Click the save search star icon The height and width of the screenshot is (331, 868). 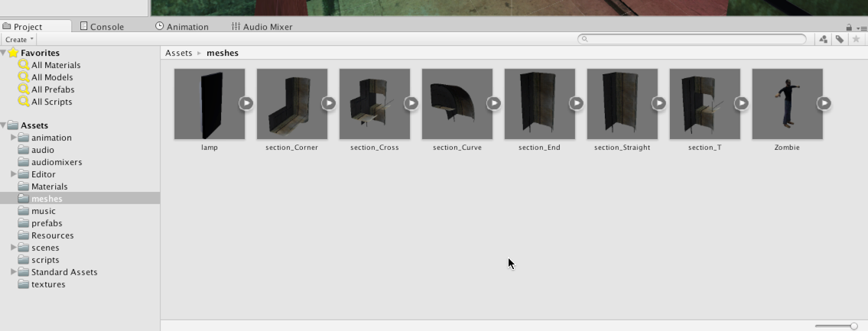pos(857,39)
